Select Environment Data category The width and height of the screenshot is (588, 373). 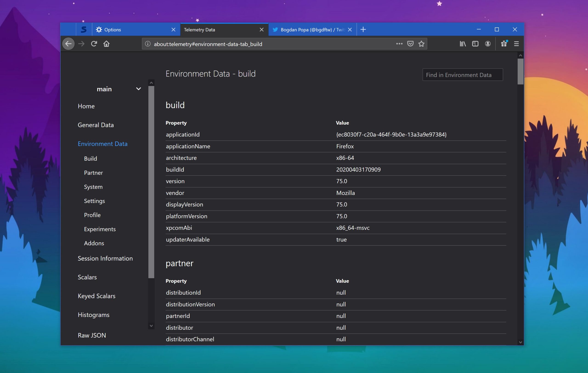pyautogui.click(x=103, y=144)
